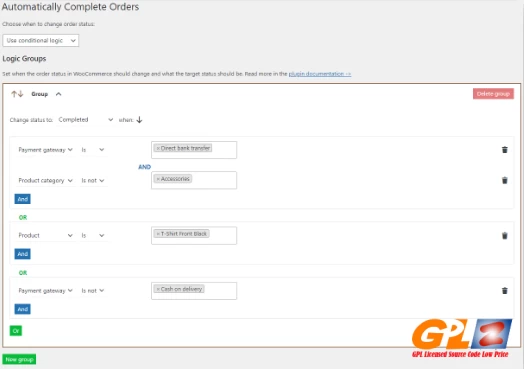Viewport: 524px width, 369px height.
Task: Remove the T-Shirt Front Black tag
Action: point(158,234)
